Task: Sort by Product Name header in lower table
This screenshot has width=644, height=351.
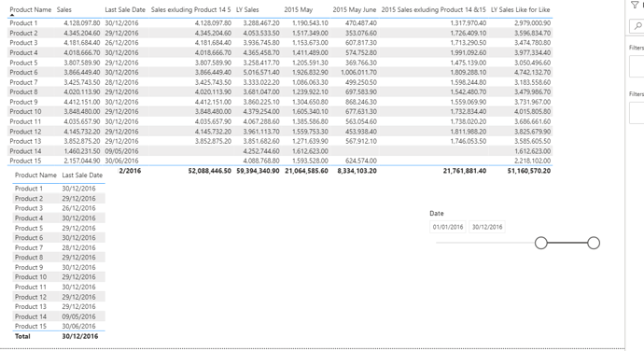Action: [x=35, y=175]
